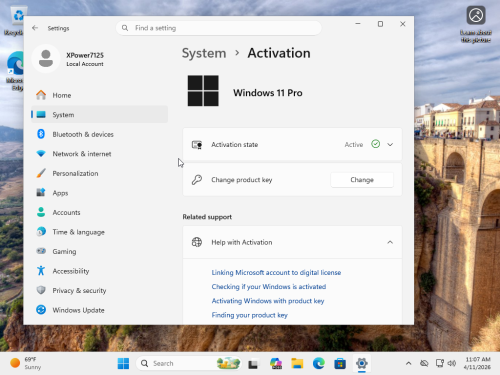Screen dimensions: 500x375
Task: Click the Settings gear on the taskbar
Action: click(362, 363)
